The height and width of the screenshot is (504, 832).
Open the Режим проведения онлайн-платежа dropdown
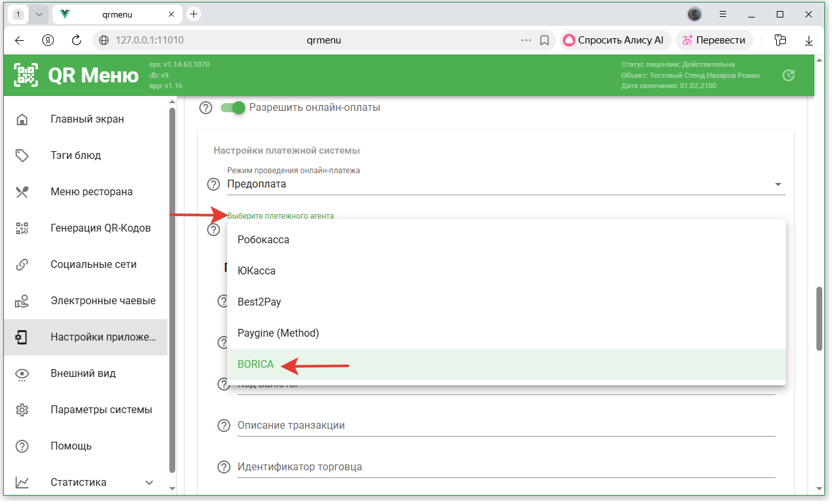coord(505,184)
